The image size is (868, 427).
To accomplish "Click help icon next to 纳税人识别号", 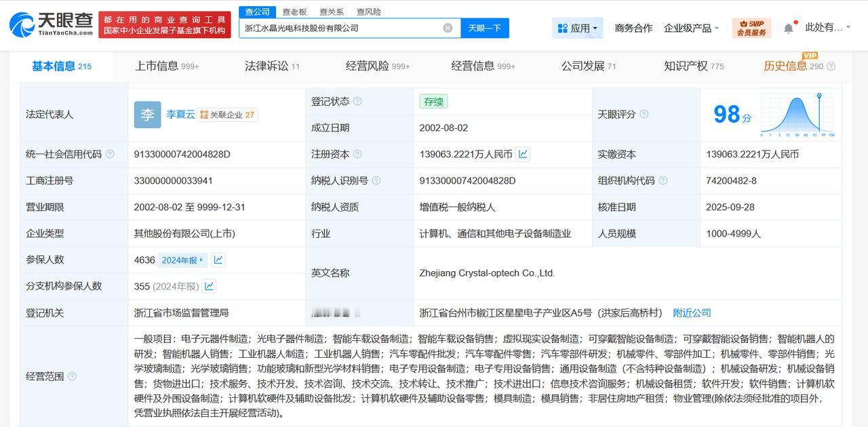I will click(x=376, y=180).
